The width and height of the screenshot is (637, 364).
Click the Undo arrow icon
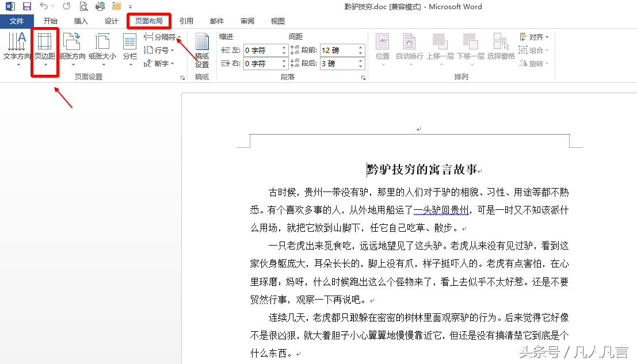click(44, 6)
